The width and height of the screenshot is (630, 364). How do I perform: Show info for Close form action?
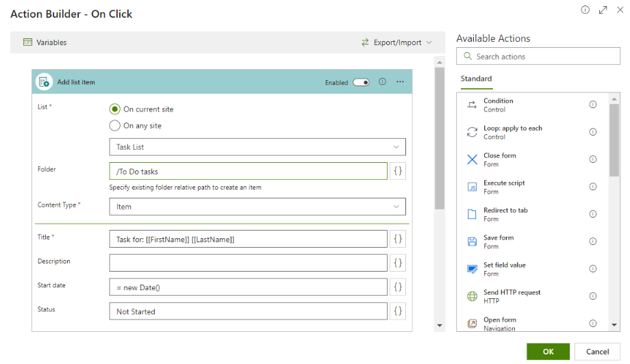[x=592, y=159]
